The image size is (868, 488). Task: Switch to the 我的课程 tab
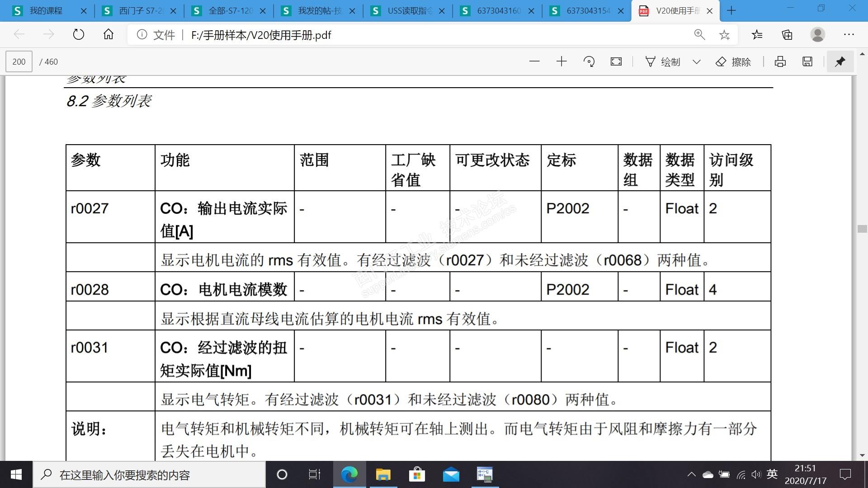(x=45, y=11)
